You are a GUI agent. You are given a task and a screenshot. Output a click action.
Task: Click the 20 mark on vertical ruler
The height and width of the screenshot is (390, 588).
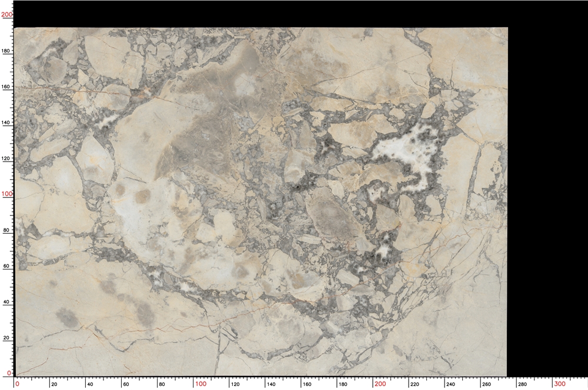pos(6,338)
